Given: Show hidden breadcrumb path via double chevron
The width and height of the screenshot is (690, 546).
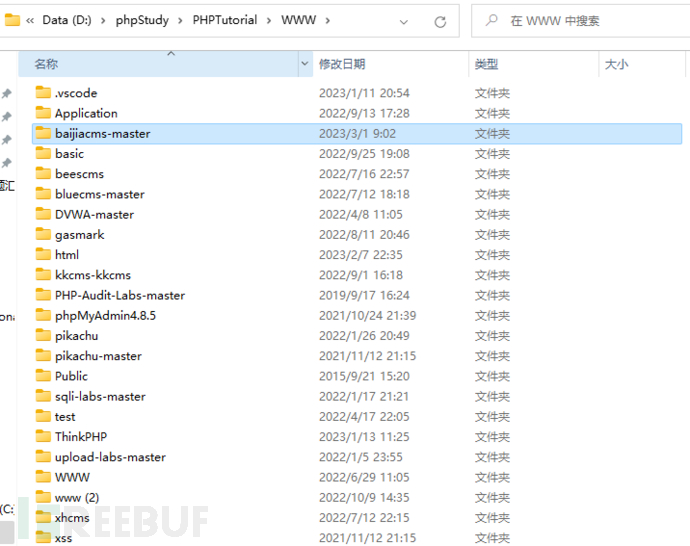Looking at the screenshot, I should click(x=30, y=21).
